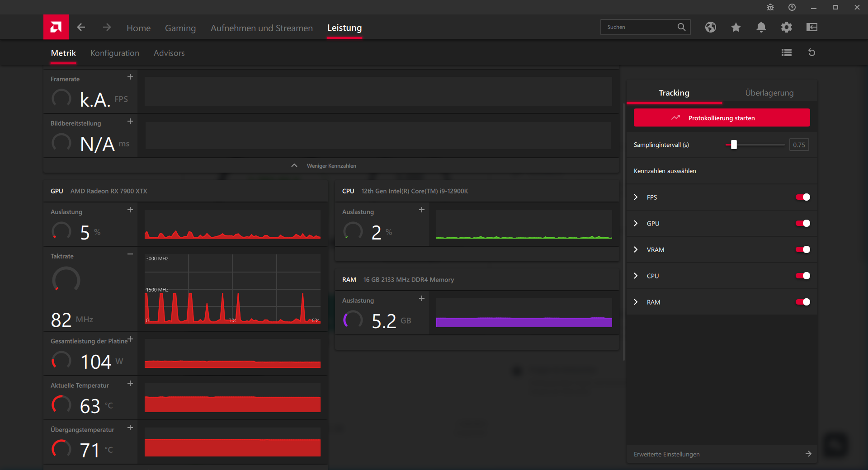The image size is (868, 470).
Task: Expand the GPU metrics chevron
Action: coord(636,223)
